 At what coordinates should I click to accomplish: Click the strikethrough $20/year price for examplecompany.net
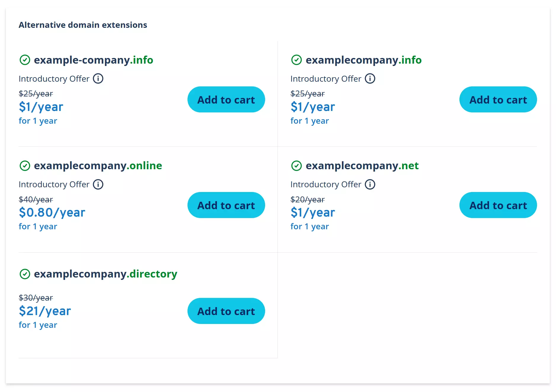point(307,199)
